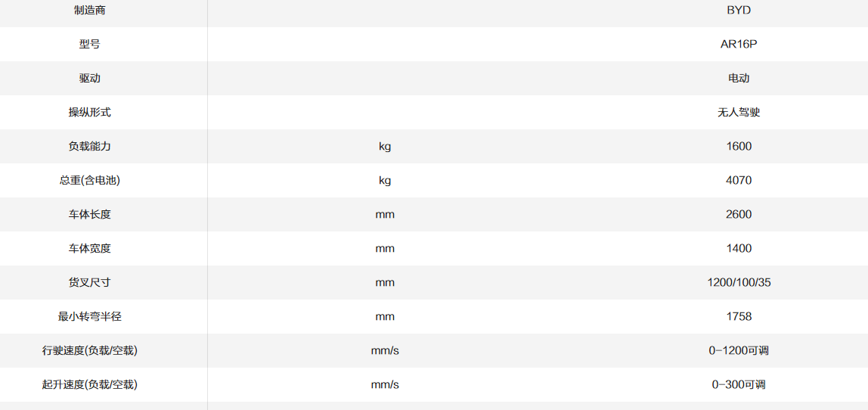
Task: Select the 0-300可调 lifting speed value
Action: pyautogui.click(x=739, y=384)
